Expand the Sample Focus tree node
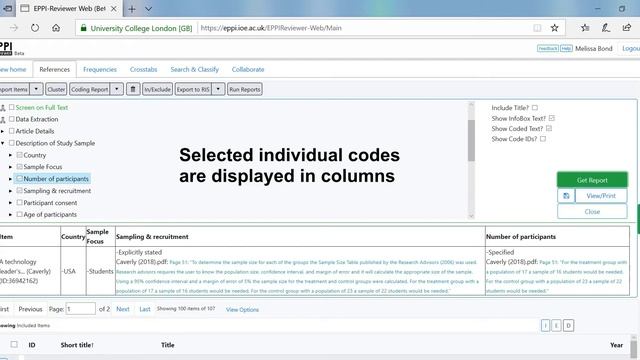The image size is (640, 360). (x=11, y=167)
